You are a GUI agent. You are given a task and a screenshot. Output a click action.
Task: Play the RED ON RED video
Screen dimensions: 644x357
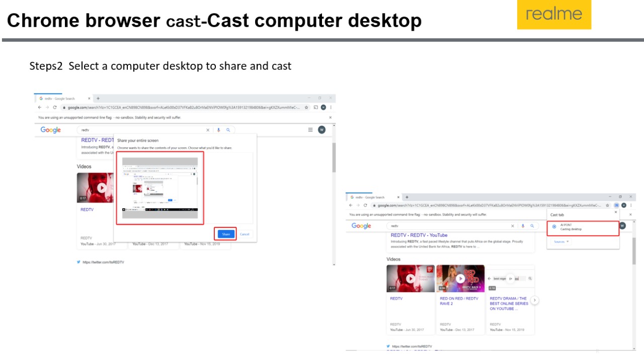pyautogui.click(x=460, y=279)
